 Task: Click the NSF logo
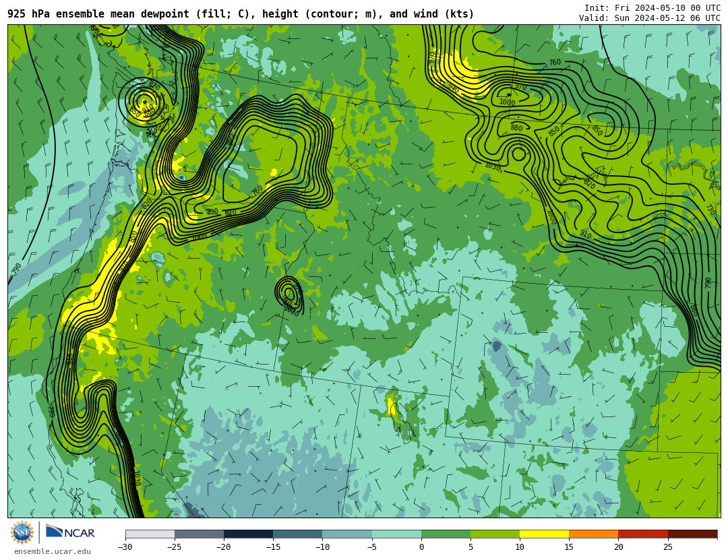pyautogui.click(x=22, y=532)
